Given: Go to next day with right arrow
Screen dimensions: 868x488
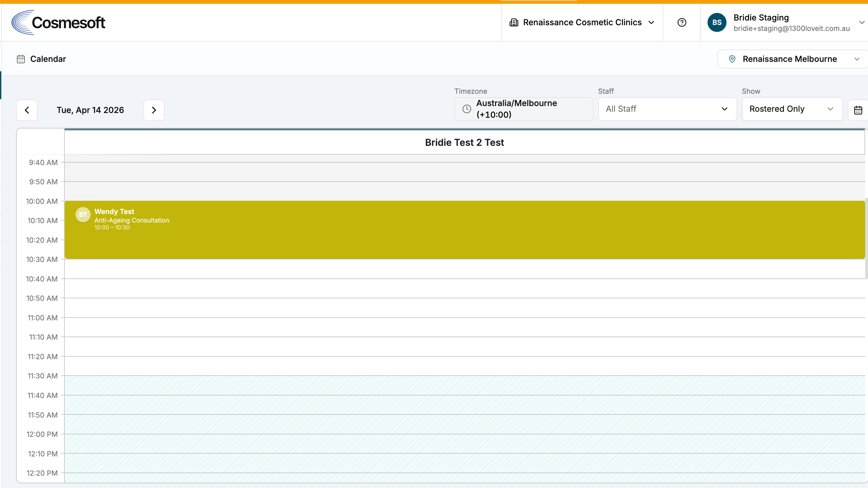Looking at the screenshot, I should click(x=154, y=110).
